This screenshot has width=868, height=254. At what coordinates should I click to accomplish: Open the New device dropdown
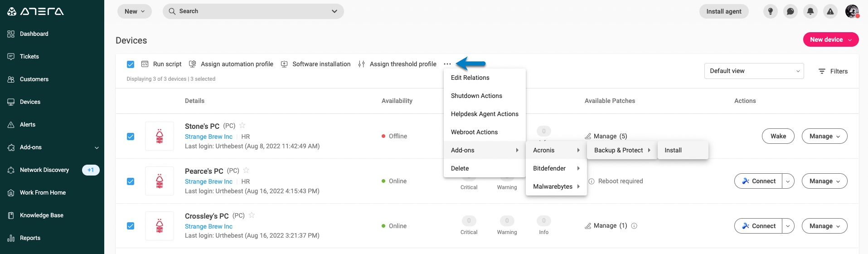click(x=831, y=39)
